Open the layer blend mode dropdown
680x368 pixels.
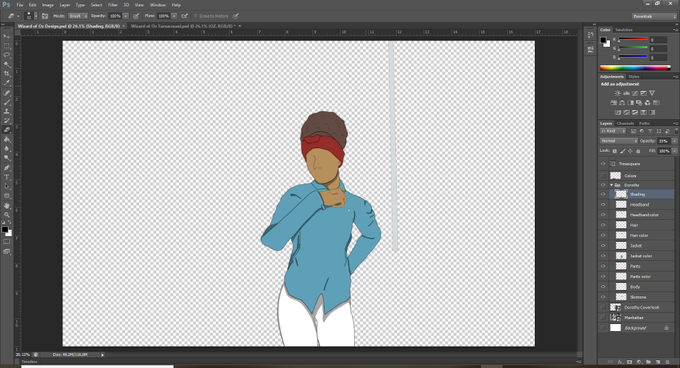point(619,141)
